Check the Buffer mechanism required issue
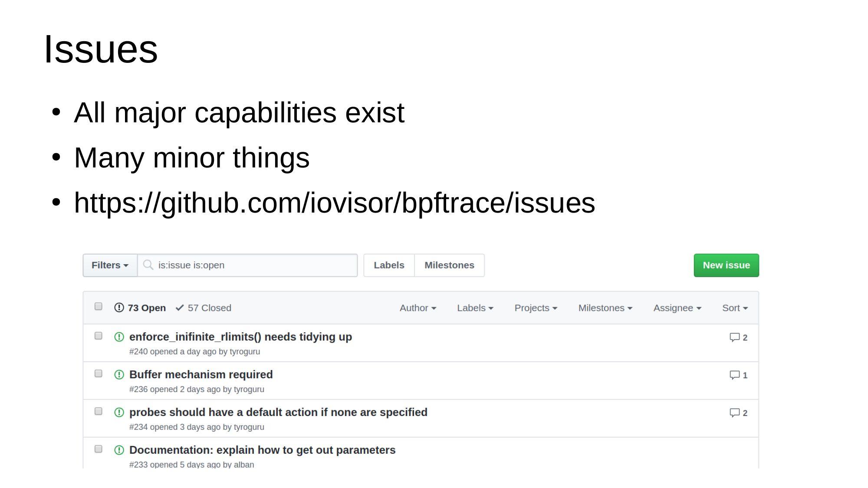The width and height of the screenshot is (868, 488). pyautogui.click(x=99, y=373)
